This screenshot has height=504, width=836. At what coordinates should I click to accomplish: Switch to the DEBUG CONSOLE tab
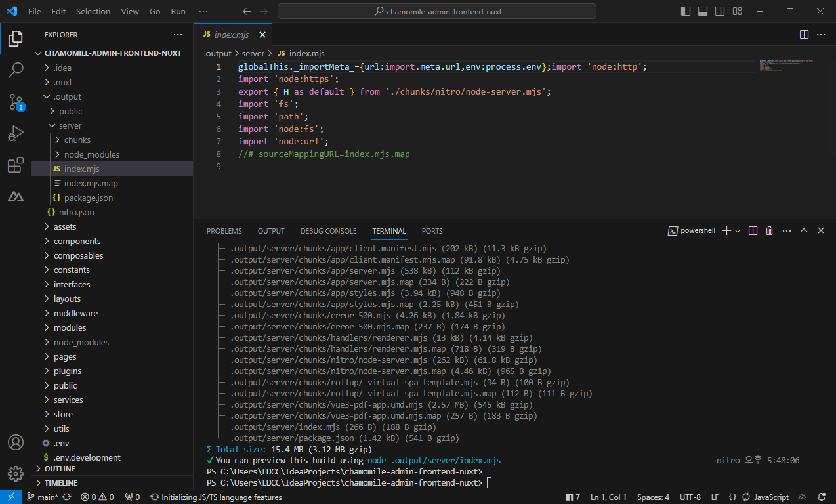tap(329, 231)
